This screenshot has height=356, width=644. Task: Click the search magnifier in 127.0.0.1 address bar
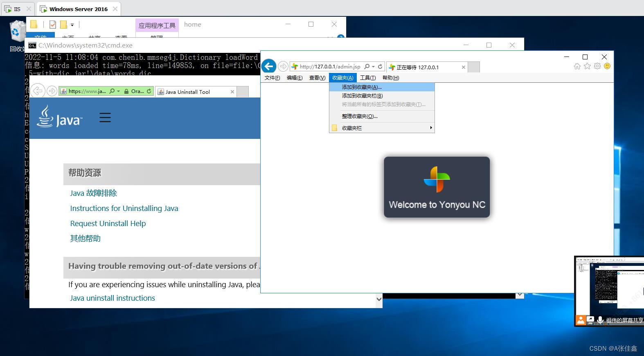367,66
